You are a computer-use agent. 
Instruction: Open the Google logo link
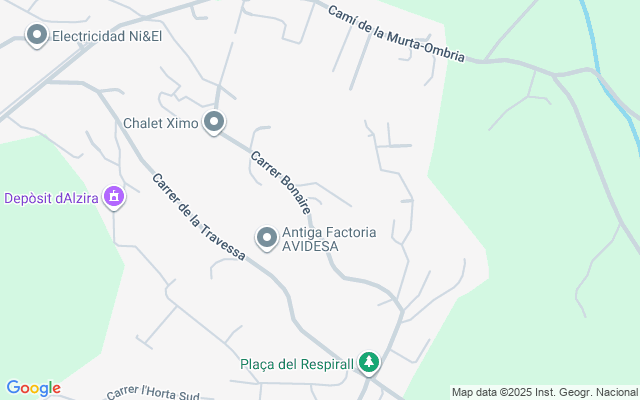tap(33, 388)
